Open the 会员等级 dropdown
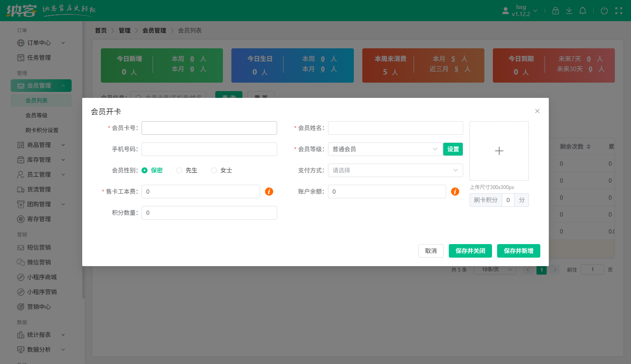This screenshot has width=631, height=364. (385, 149)
